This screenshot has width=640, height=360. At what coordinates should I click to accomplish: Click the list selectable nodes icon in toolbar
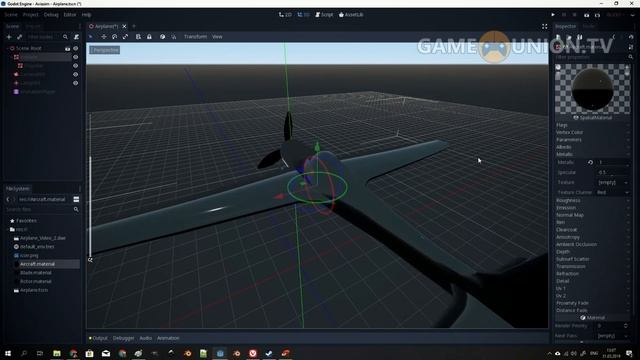[x=138, y=37]
